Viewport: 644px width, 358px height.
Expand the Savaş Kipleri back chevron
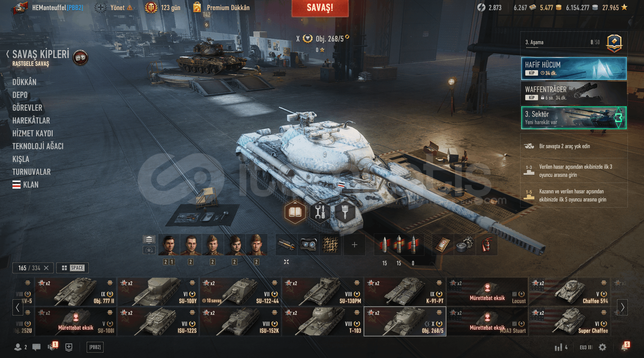coord(8,54)
